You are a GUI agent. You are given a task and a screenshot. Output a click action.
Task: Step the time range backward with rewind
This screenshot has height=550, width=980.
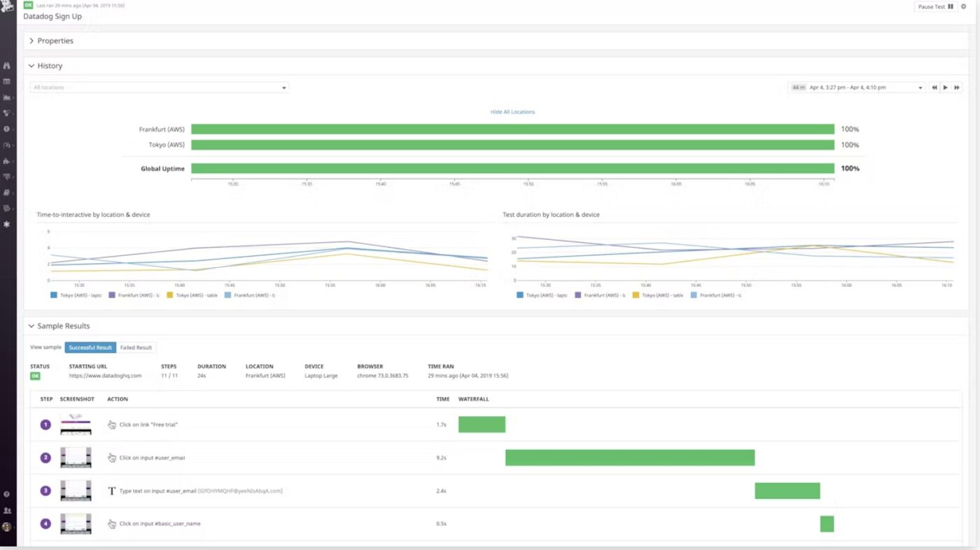(934, 87)
